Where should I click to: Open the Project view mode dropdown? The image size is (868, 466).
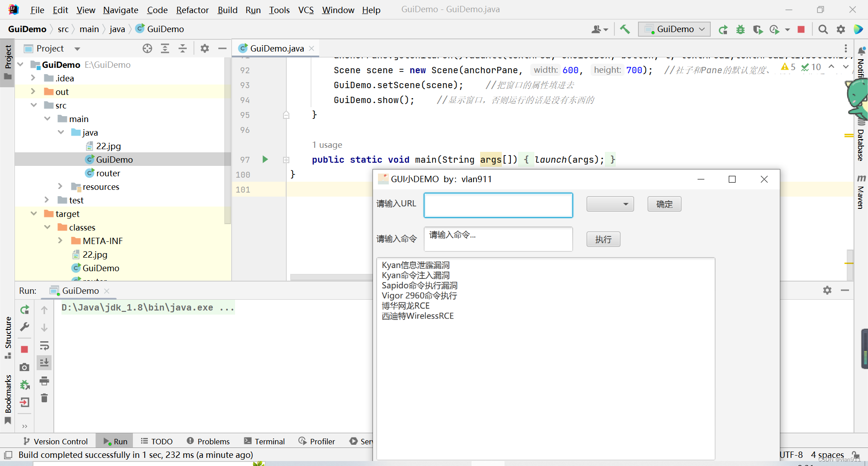pos(77,49)
